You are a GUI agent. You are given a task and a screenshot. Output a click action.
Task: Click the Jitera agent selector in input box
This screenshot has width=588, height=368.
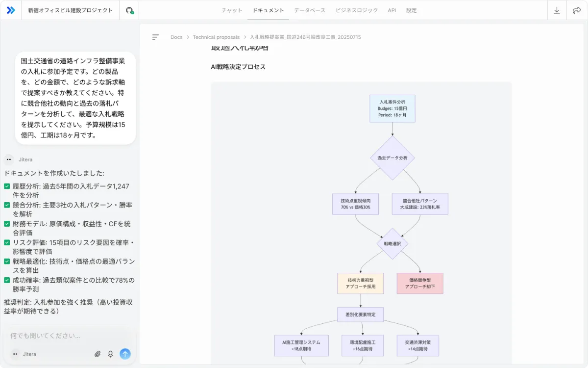[24, 354]
